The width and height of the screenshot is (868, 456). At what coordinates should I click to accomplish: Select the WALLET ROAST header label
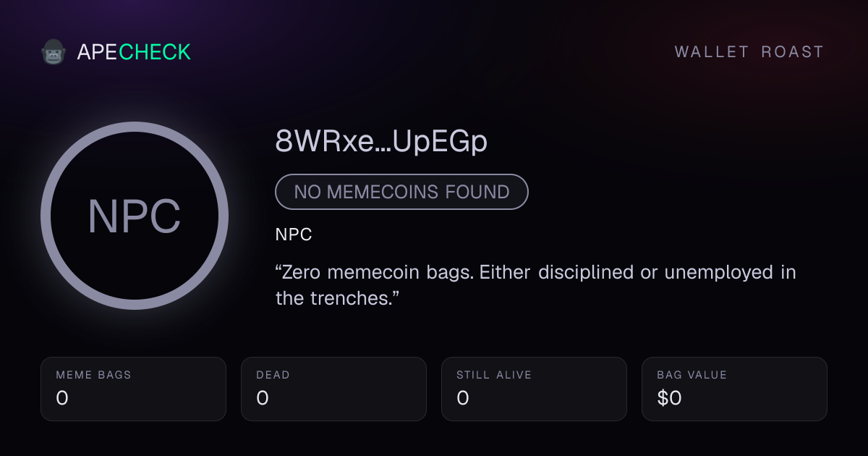coord(749,52)
